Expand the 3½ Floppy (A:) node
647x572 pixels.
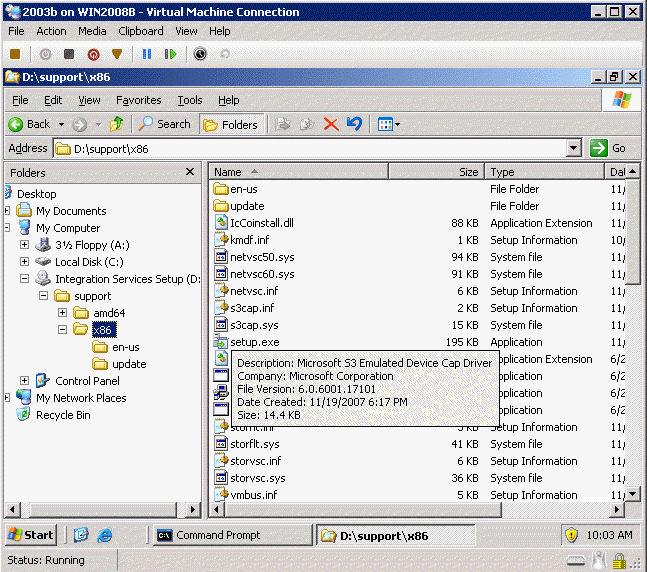[24, 245]
